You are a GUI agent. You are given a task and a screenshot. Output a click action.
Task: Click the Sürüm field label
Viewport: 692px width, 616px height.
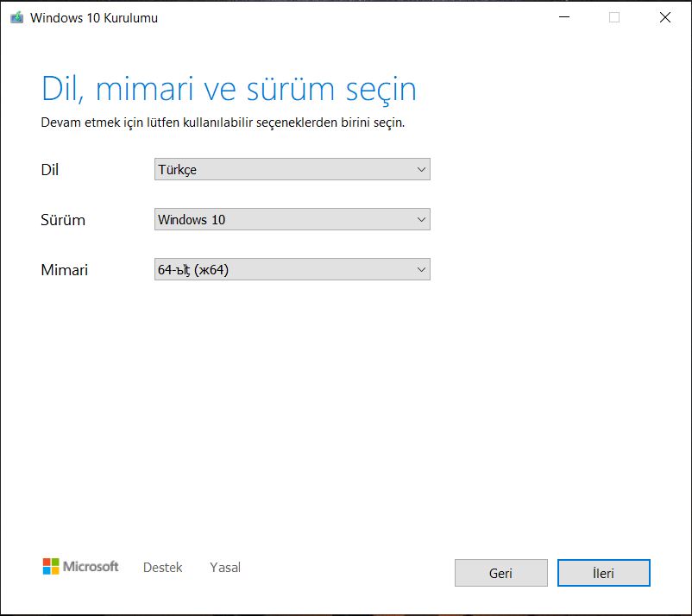[x=63, y=220]
